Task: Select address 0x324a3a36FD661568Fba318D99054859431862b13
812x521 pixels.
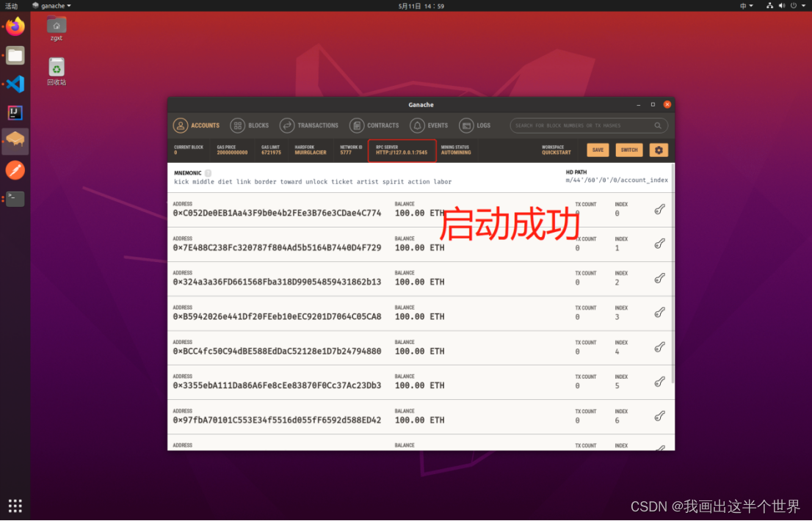Action: click(277, 282)
